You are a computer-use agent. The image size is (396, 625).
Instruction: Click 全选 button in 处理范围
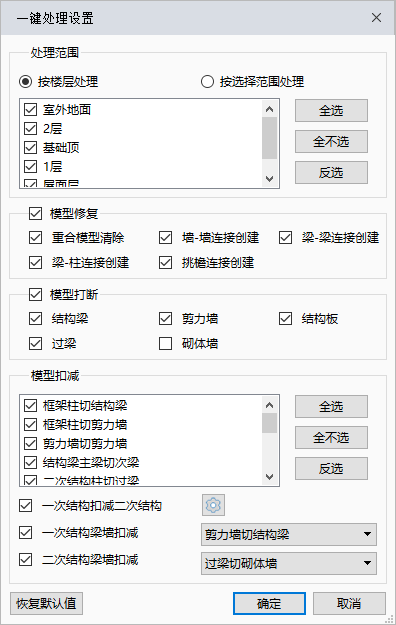pos(331,110)
